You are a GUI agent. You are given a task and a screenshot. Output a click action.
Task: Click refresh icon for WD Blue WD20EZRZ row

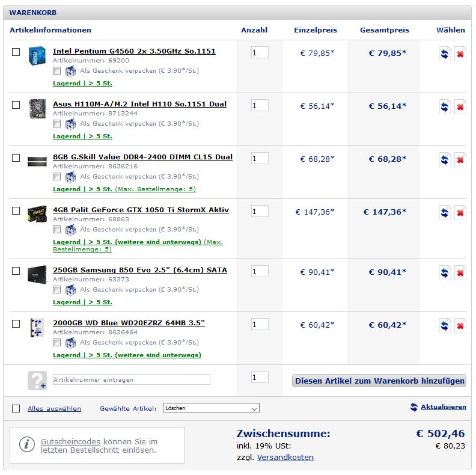pyautogui.click(x=445, y=325)
